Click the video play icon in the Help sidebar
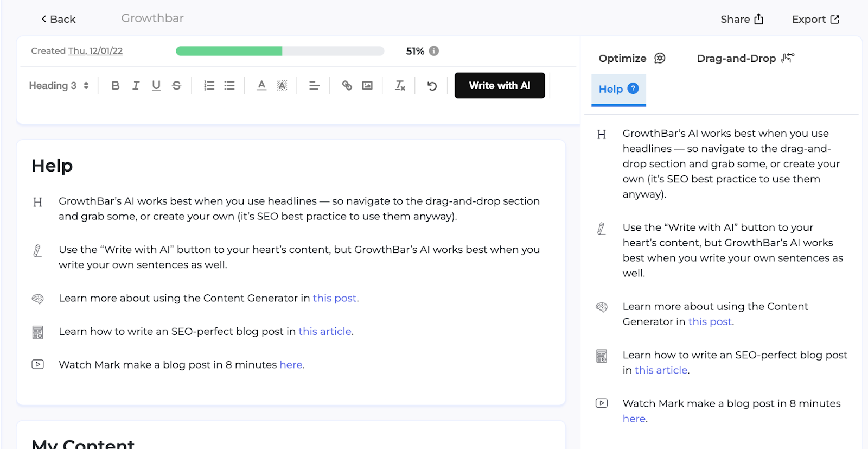The width and height of the screenshot is (868, 449). [x=602, y=403]
